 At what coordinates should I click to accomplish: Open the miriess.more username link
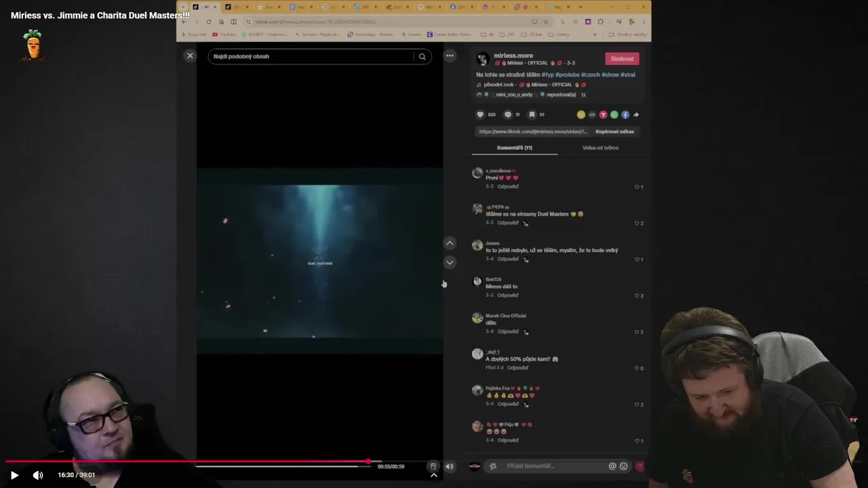(x=513, y=56)
